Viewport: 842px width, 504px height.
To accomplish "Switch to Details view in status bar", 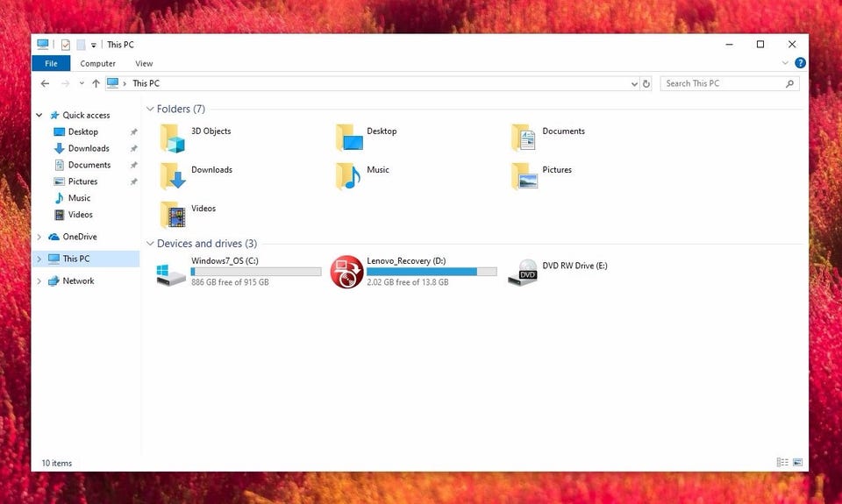I will click(x=782, y=462).
